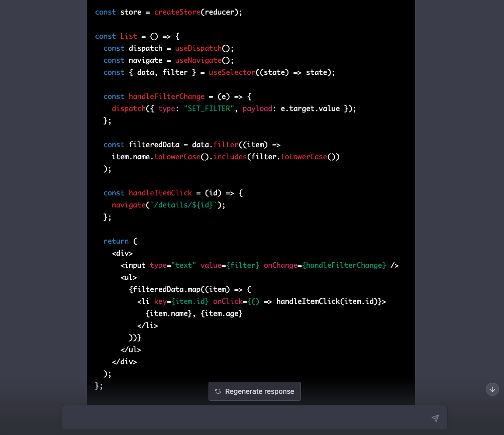Screen dimensions: 504x435
Task: Click the closing </ul> tag in the code
Action: [x=131, y=349]
